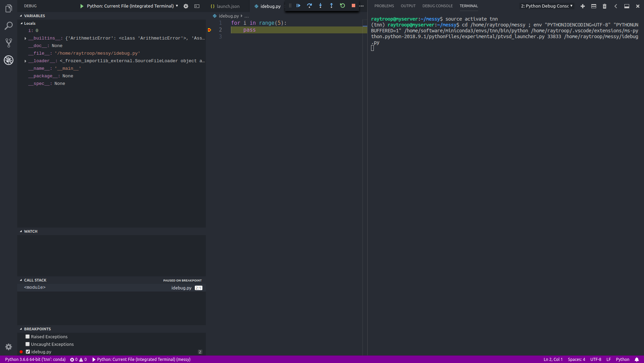
Task: Stop the debug session
Action: click(x=353, y=5)
